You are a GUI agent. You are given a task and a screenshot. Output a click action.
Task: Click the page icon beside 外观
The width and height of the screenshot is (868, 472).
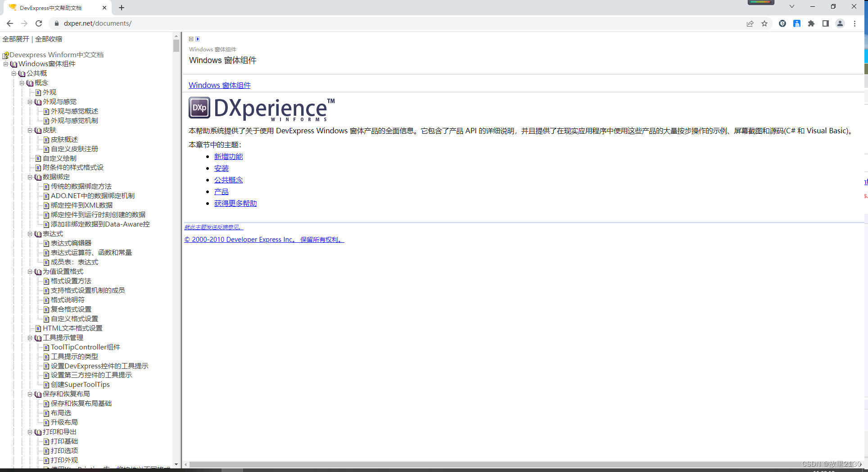38,93
